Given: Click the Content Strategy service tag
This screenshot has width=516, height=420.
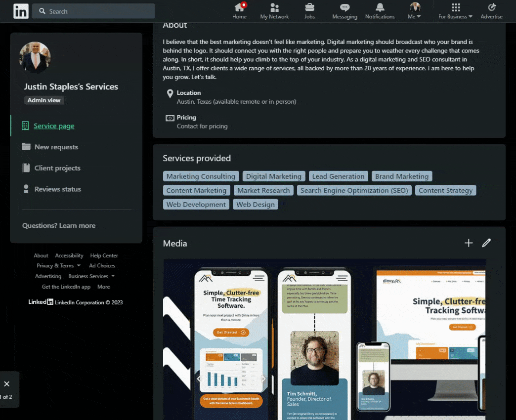Looking at the screenshot, I should (446, 190).
